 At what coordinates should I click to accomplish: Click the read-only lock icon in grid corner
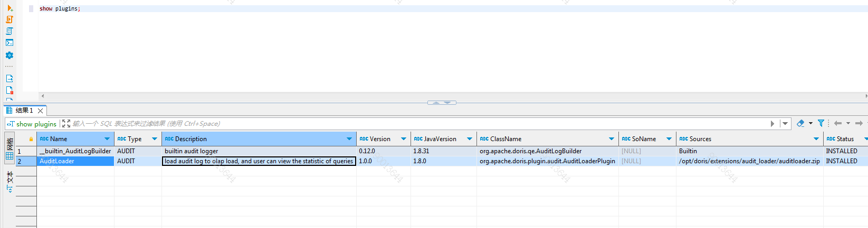31,139
